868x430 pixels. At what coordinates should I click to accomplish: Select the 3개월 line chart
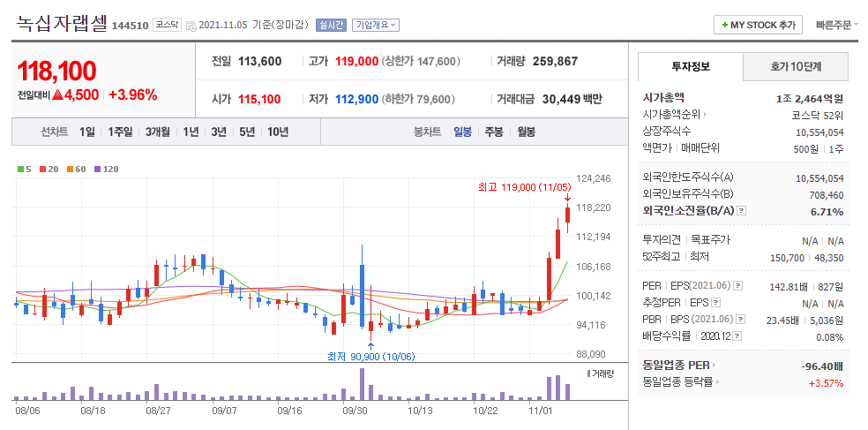158,132
